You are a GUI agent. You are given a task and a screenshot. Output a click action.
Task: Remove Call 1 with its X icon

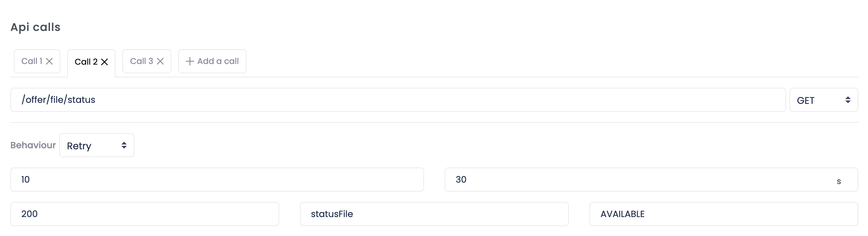point(49,61)
